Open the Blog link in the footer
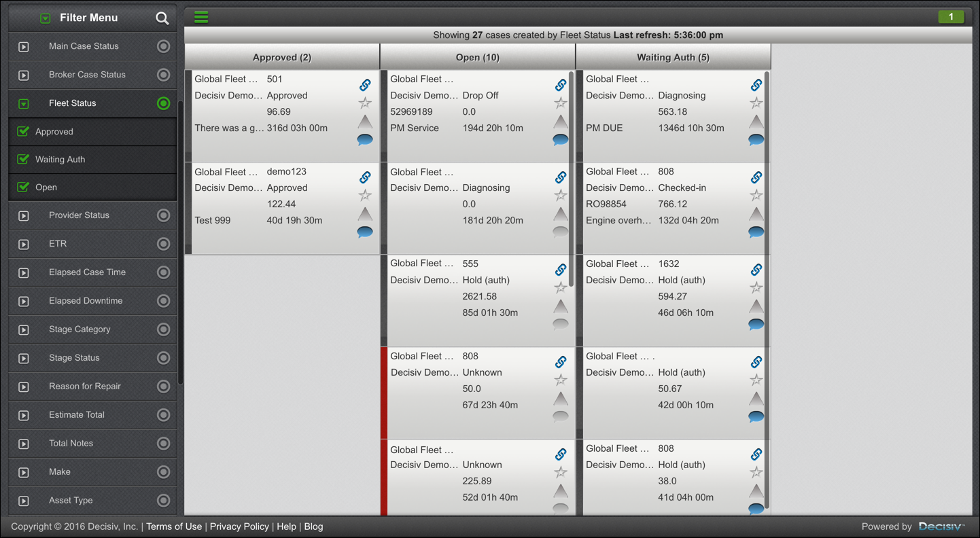Screen dimensions: 980x538 [313, 526]
